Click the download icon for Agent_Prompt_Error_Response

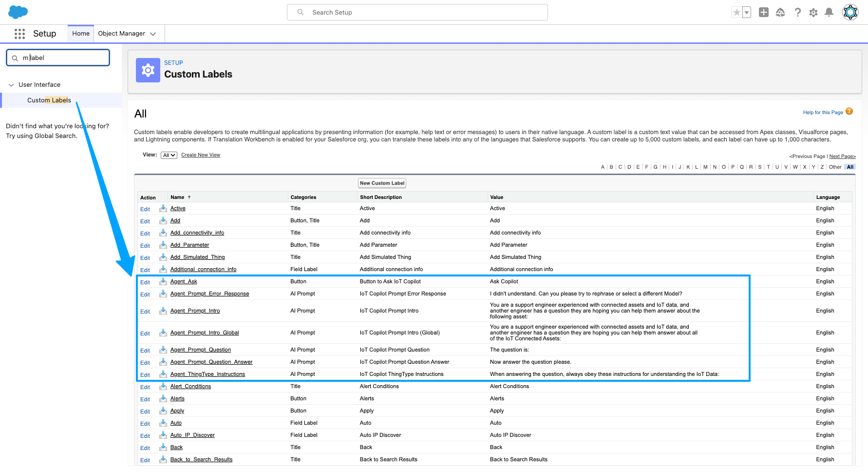pyautogui.click(x=163, y=294)
